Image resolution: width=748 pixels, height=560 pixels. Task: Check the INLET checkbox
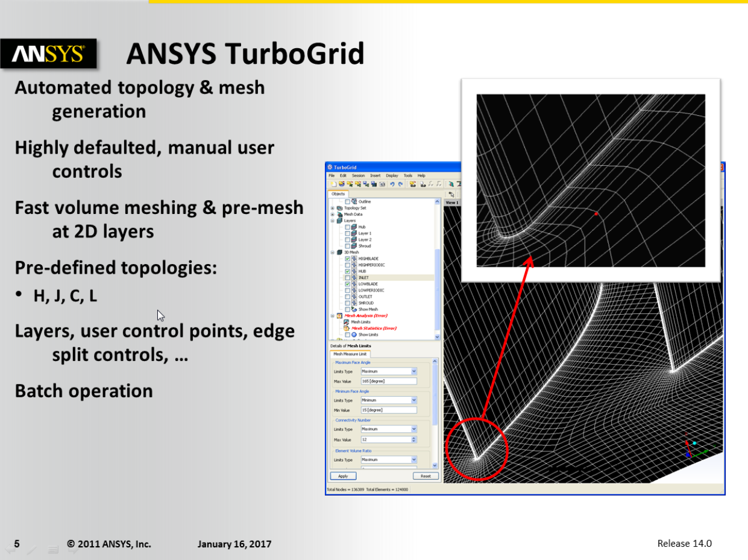tap(347, 278)
